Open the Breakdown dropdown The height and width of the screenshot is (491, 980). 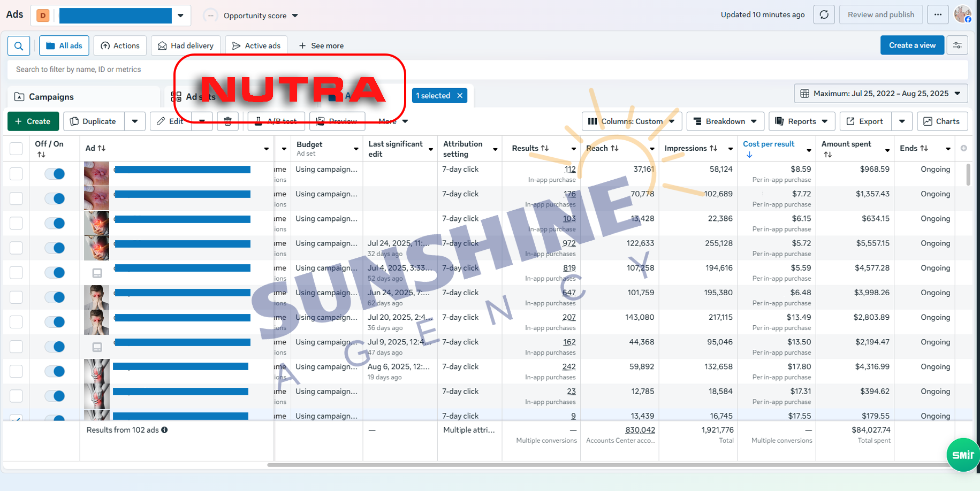point(725,121)
